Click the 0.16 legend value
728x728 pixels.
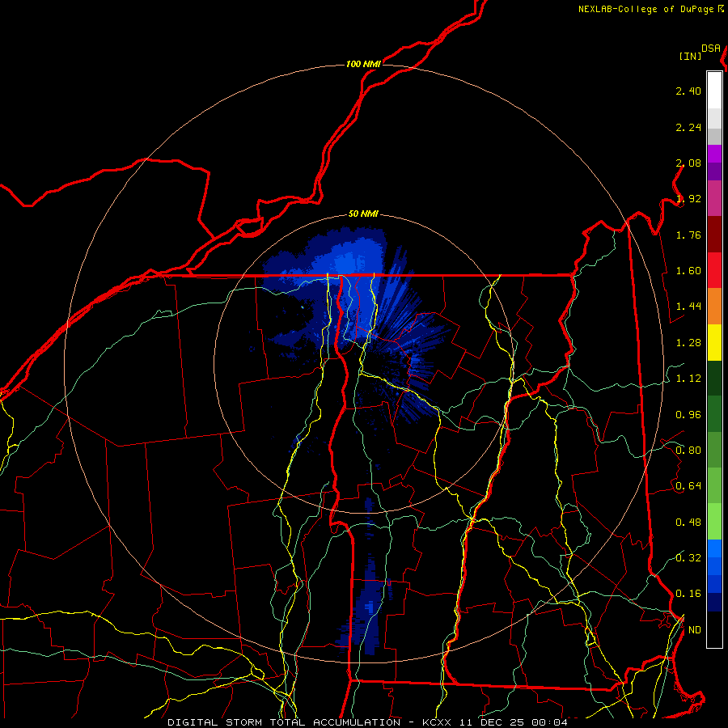click(x=688, y=594)
